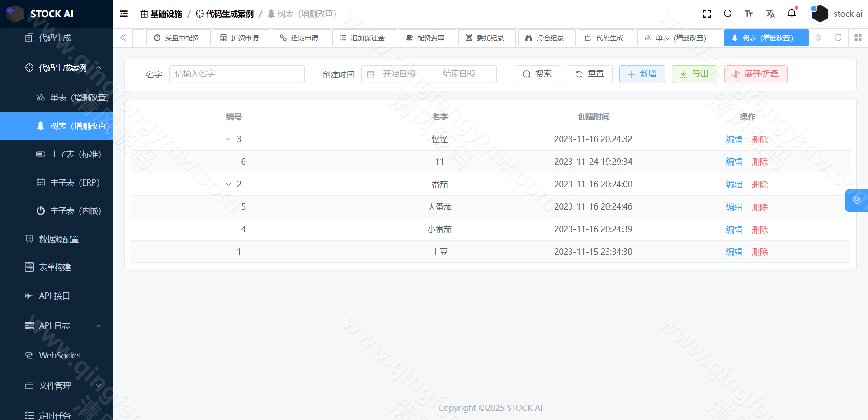Open the layout grid icon at top right
Screen dimensions: 868x420
[858, 38]
